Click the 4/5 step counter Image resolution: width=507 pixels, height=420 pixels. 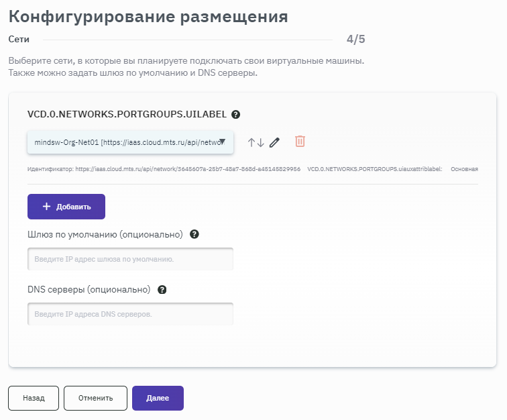pyautogui.click(x=355, y=39)
